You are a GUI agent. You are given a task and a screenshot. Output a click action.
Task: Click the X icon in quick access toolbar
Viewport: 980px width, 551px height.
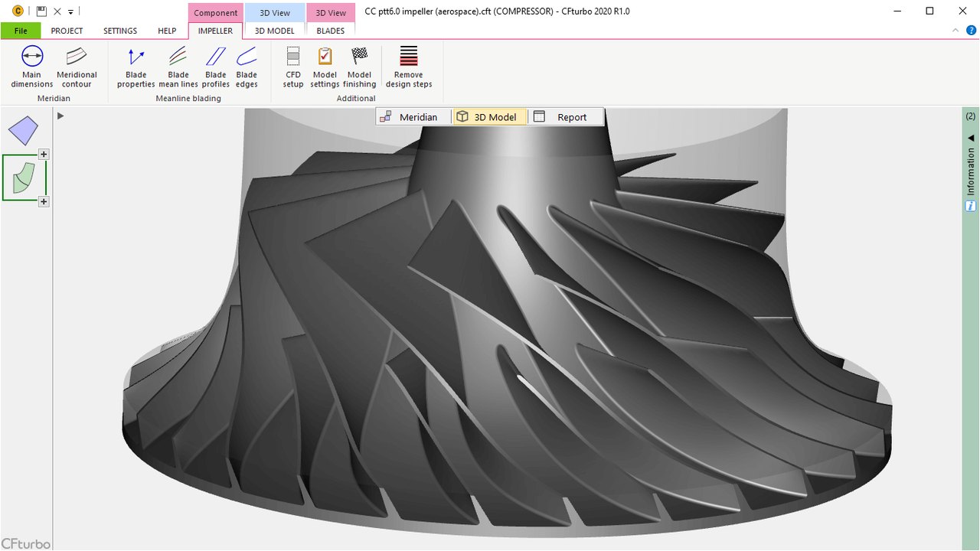(x=57, y=11)
